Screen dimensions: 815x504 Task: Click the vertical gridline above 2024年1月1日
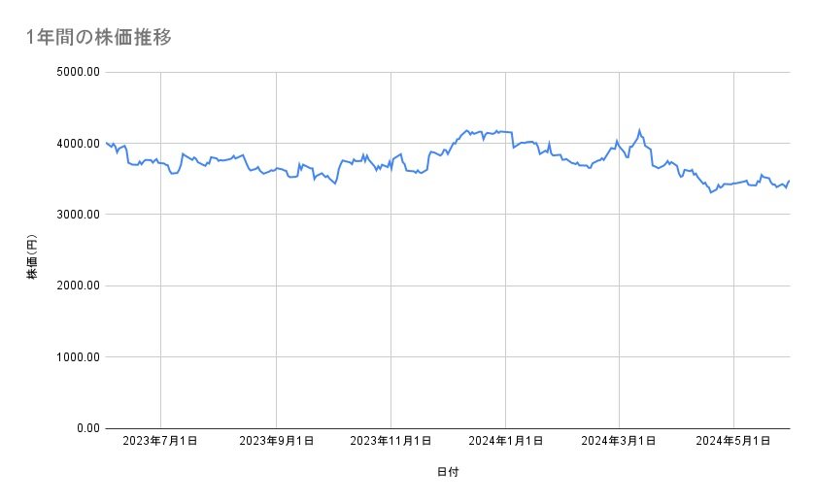tap(505, 291)
